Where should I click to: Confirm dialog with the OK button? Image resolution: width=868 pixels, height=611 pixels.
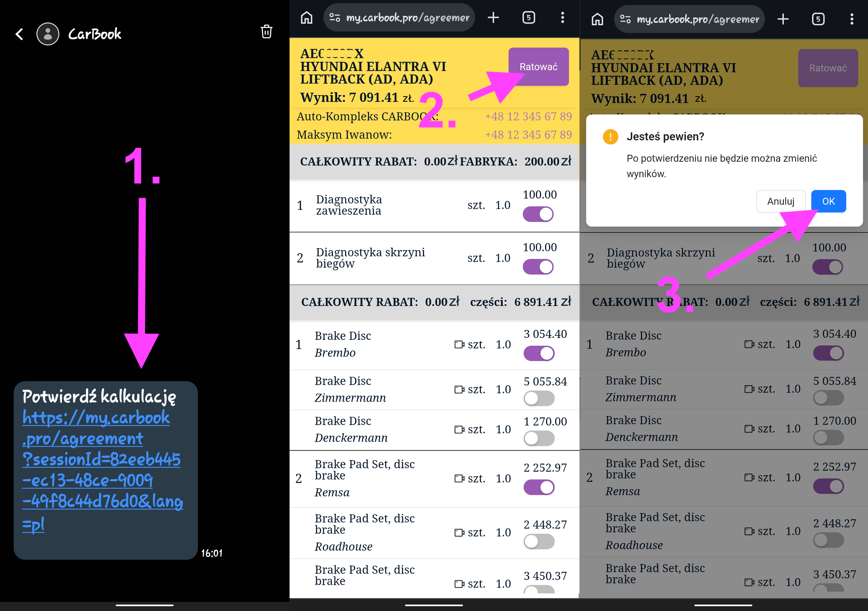pos(828,201)
